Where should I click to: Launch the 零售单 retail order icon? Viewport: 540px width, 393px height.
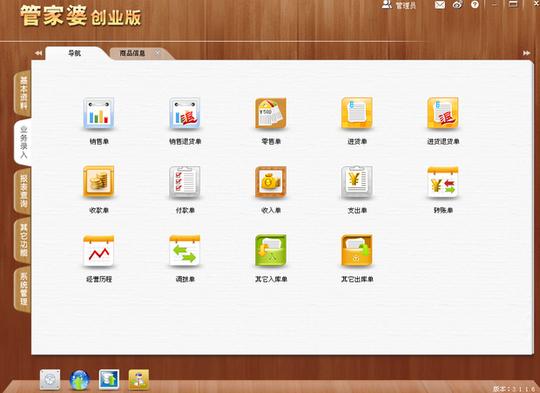click(271, 113)
